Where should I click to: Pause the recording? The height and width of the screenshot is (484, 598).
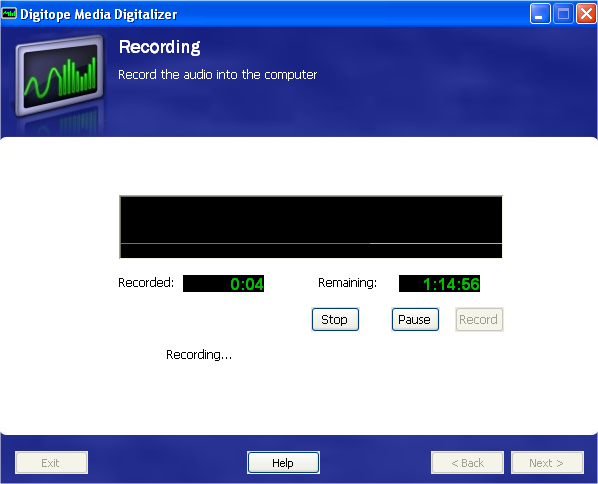coord(415,319)
